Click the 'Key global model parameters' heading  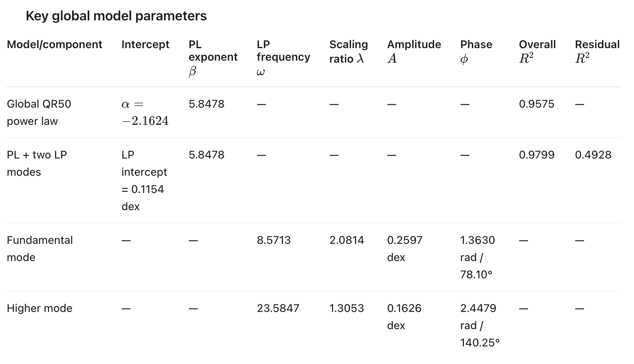click(116, 16)
